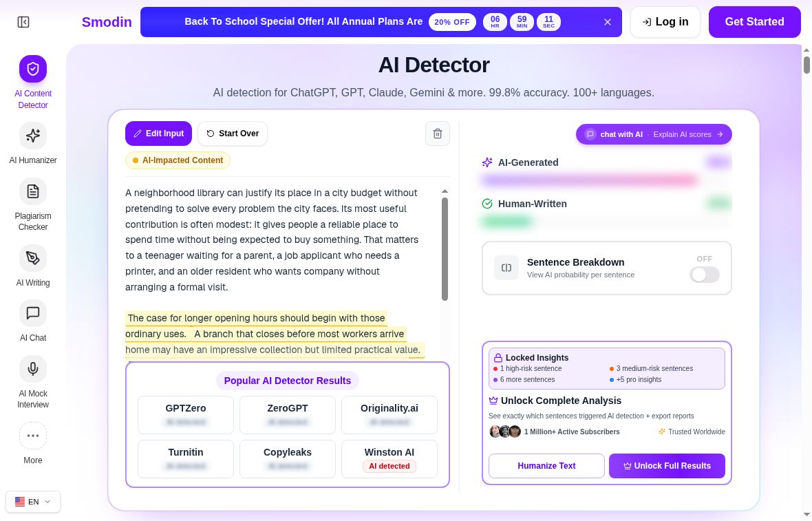
Task: Click the page scrollbar down arrow
Action: pos(806,514)
